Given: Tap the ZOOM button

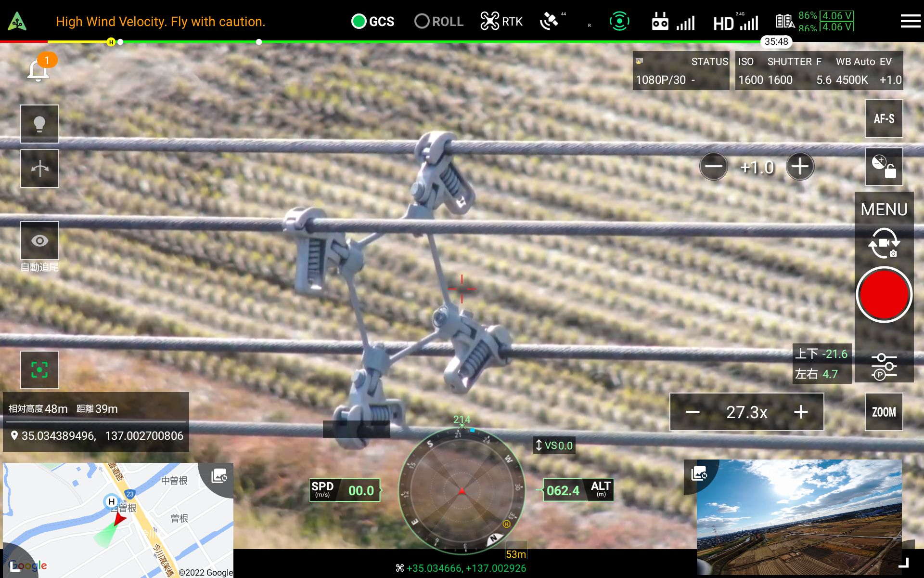Looking at the screenshot, I should click(884, 412).
